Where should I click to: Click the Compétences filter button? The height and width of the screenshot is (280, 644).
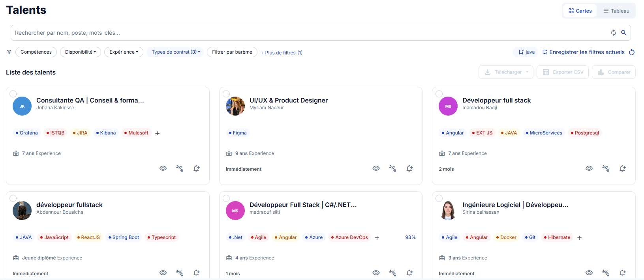coord(36,52)
